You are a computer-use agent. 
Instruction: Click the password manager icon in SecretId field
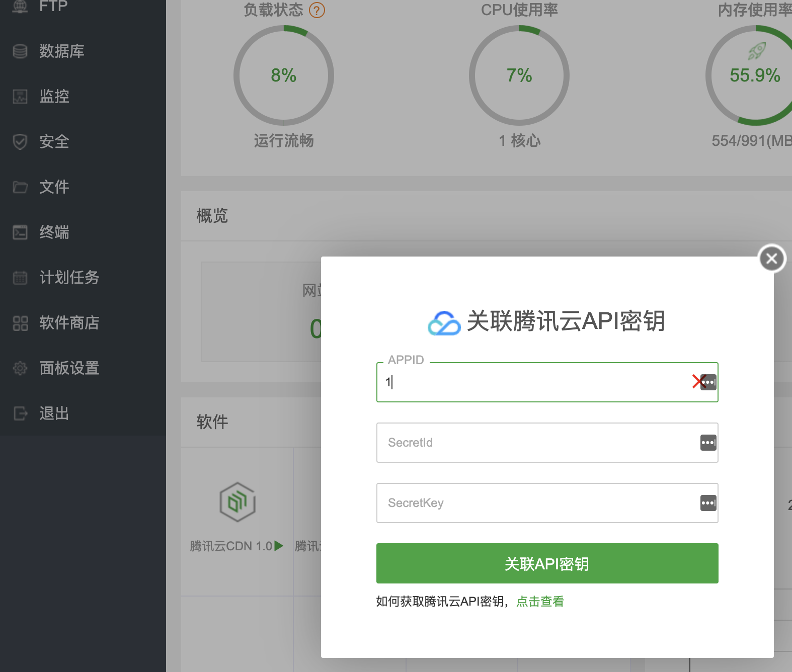click(708, 443)
